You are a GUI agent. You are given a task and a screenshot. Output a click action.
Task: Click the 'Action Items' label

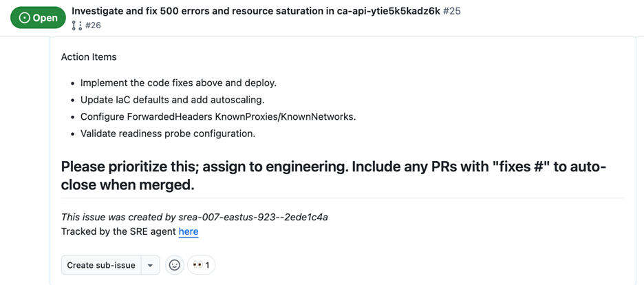89,57
